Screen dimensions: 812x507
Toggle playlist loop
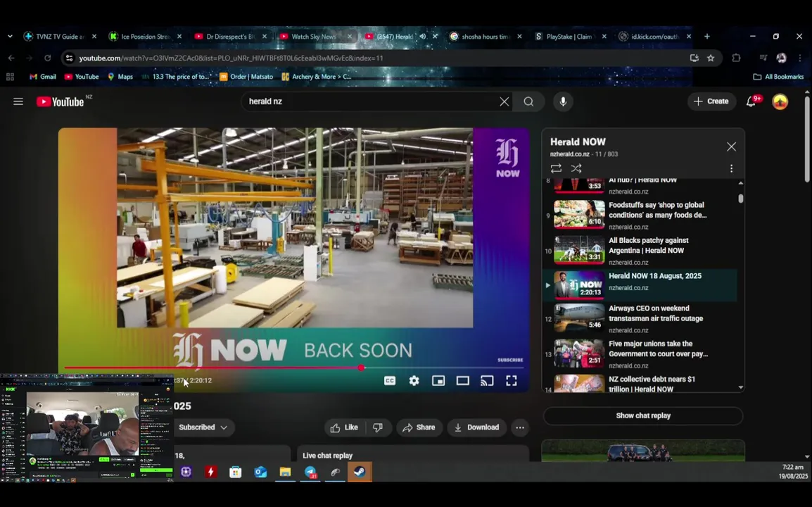coord(556,168)
